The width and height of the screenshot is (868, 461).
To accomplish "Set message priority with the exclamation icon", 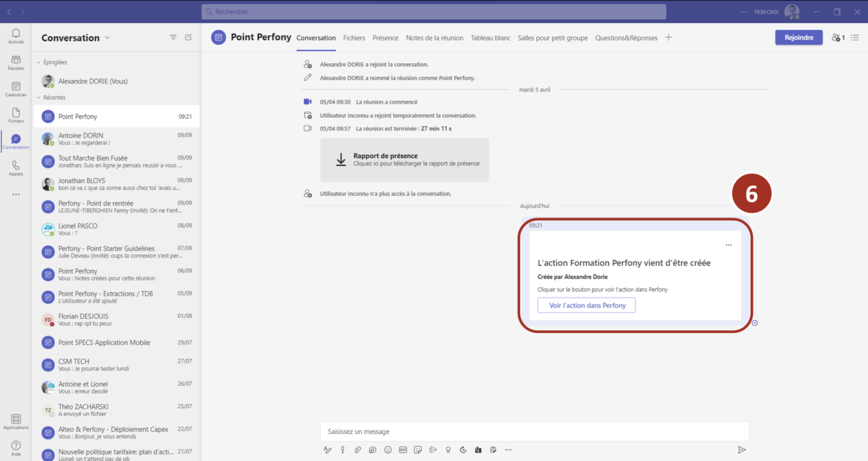I will pyautogui.click(x=342, y=449).
